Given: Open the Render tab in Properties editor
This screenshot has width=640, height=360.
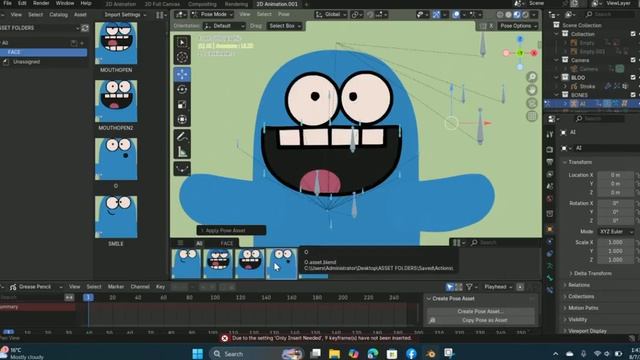Looking at the screenshot, I should (550, 149).
